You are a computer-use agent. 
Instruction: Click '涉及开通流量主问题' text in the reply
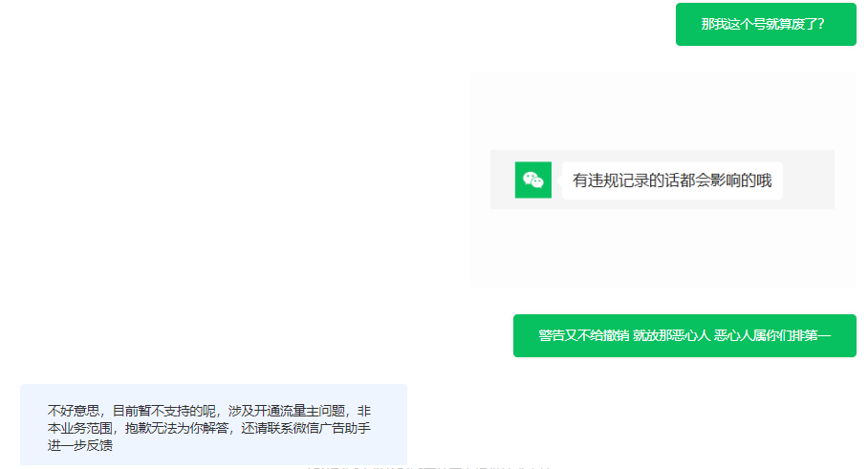[287, 411]
